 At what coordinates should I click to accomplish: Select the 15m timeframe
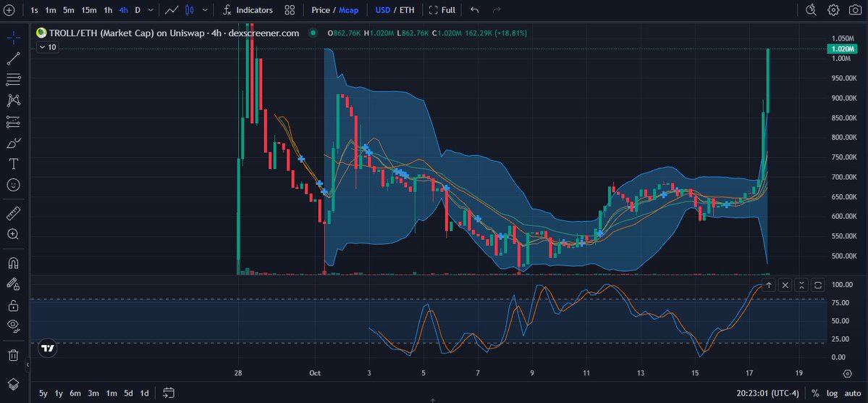88,10
